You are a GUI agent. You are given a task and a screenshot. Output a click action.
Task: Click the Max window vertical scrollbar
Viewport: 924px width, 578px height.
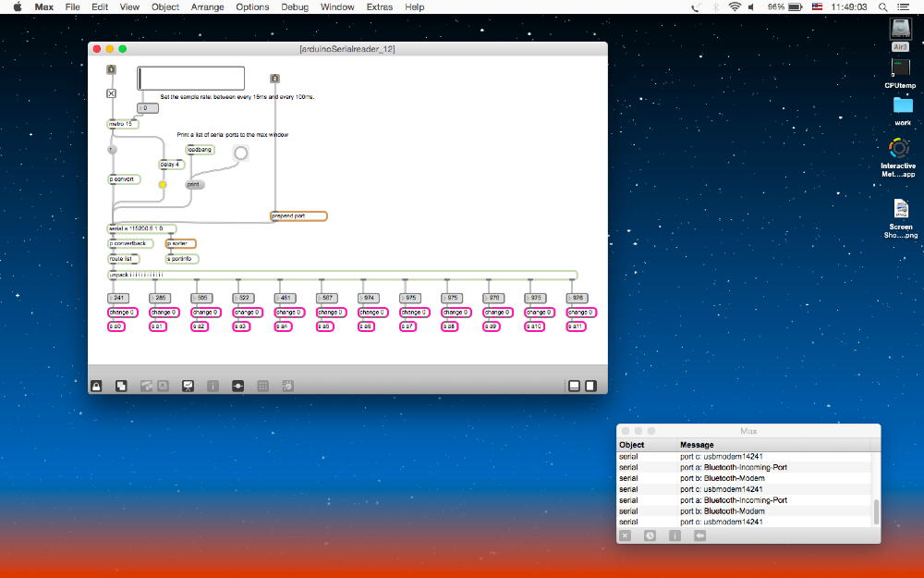(876, 511)
